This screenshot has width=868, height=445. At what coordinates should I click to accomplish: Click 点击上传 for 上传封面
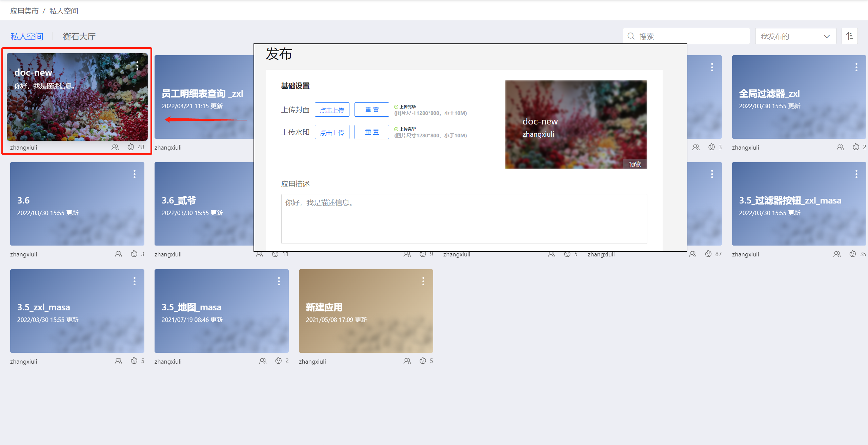coord(332,110)
